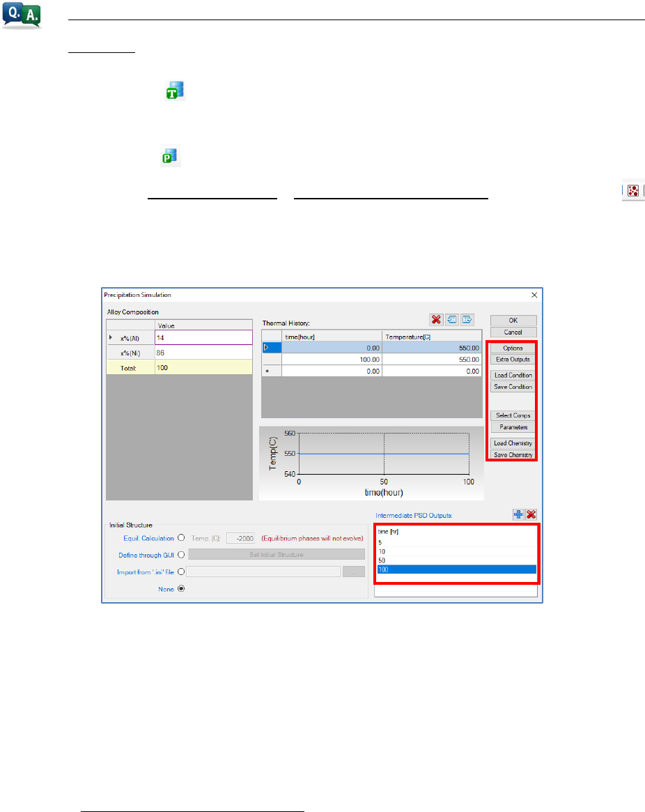Viewport: 645px width, 812px height.
Task: Click the time cell '100.00' in Thermal History
Action: 332,360
